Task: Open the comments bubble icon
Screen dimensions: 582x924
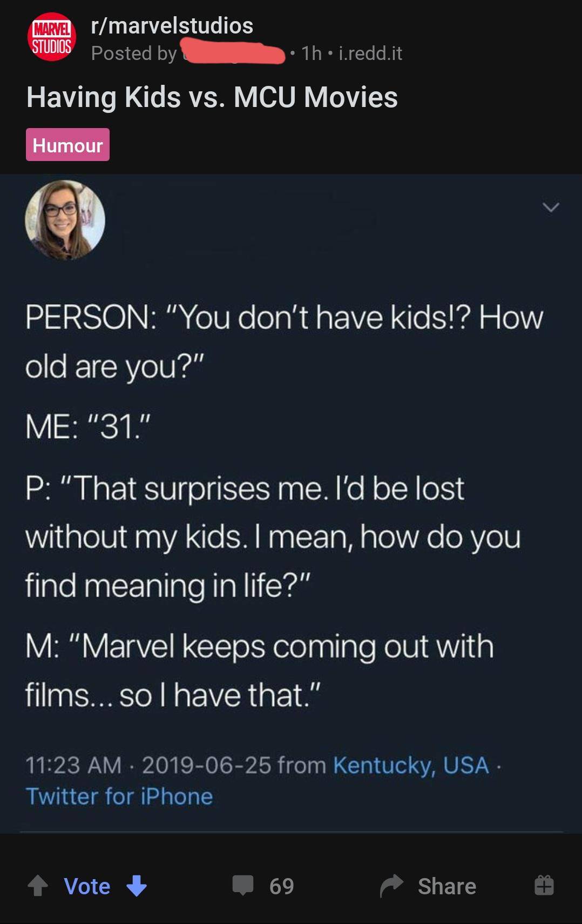Action: [x=242, y=885]
